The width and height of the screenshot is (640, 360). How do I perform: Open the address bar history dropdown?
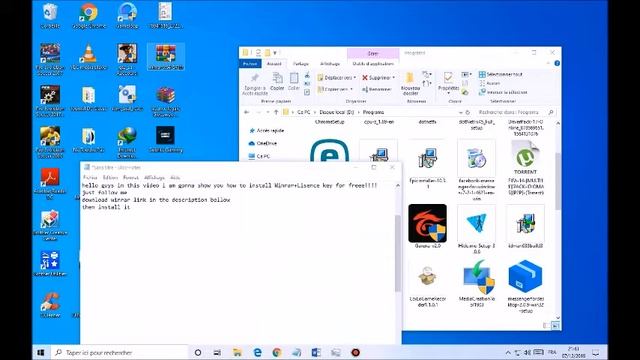tap(461, 112)
